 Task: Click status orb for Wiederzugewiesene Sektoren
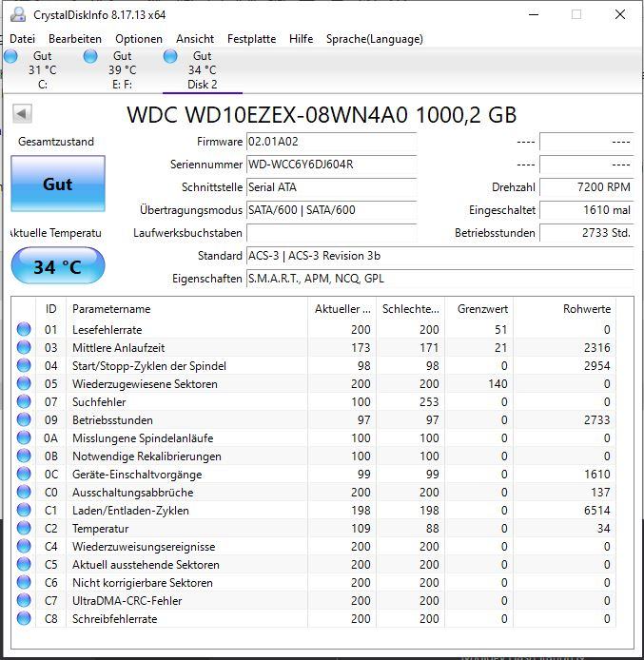tap(24, 383)
